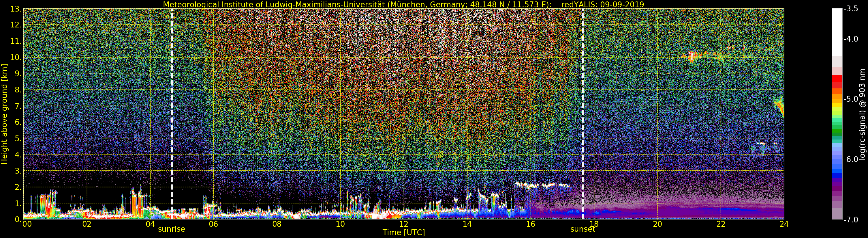Image resolution: width=868 pixels, height=238 pixels.
Task: Select the sunset label below the axis
Action: (583, 229)
